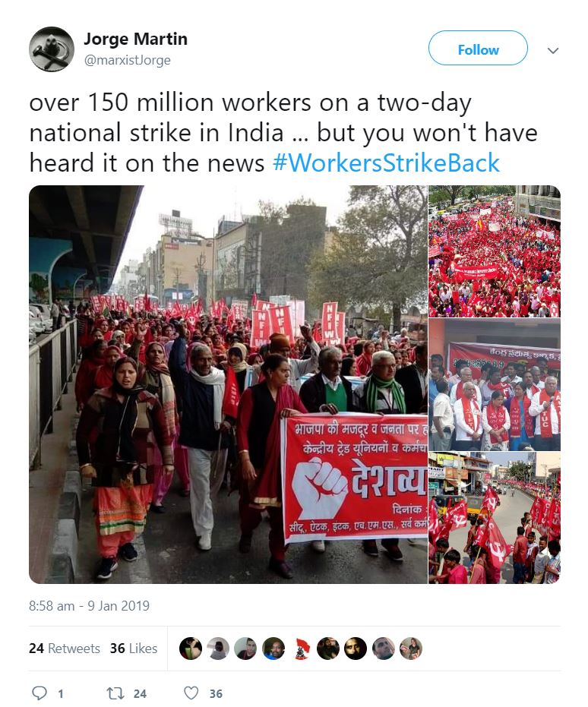Viewport: 588px width, 707px height.
Task: Expand the tweet options chevron
Action: tap(553, 50)
